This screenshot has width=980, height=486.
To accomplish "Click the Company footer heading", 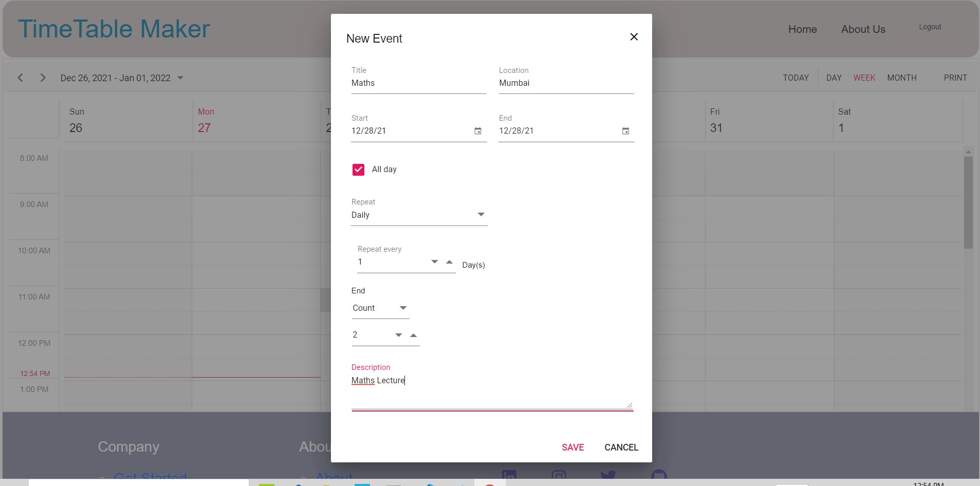I will 128,447.
